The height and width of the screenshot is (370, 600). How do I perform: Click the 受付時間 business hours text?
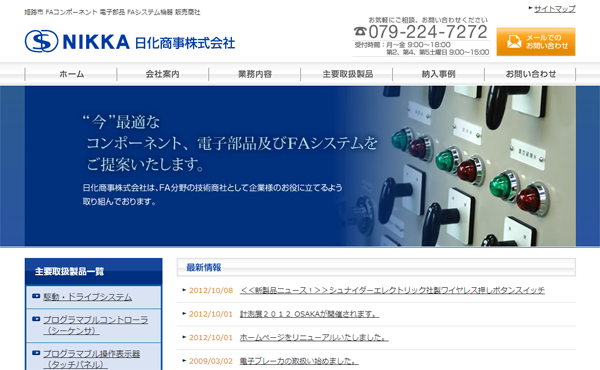422,48
